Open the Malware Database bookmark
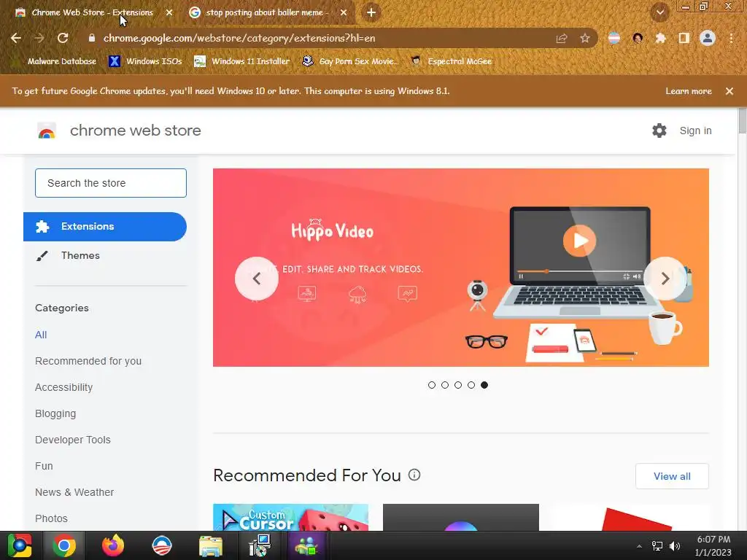The height and width of the screenshot is (560, 747). pos(55,61)
